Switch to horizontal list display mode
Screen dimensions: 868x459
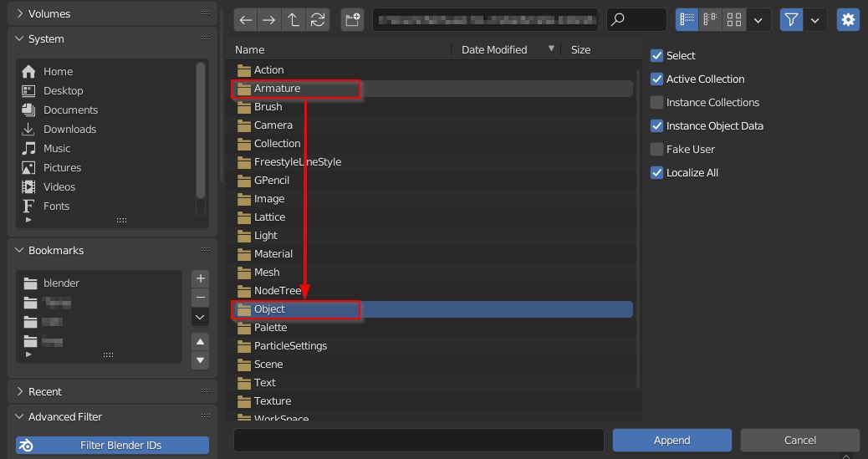point(710,21)
